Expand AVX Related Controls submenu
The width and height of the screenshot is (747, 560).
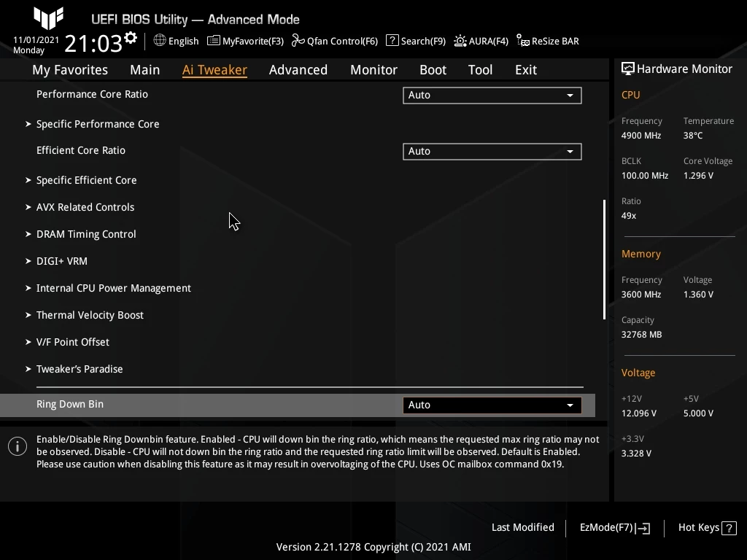[85, 207]
